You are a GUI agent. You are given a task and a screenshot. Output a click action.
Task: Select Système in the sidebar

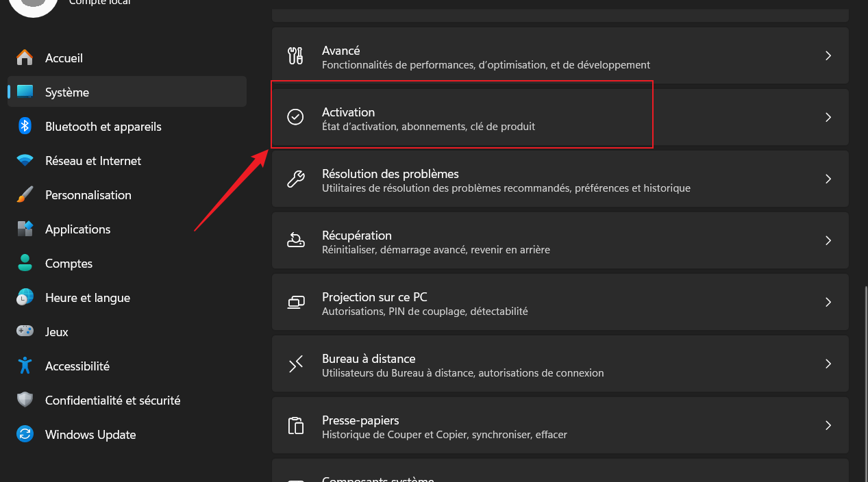point(127,92)
